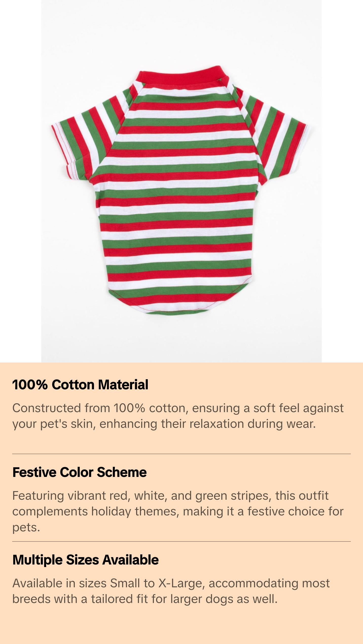Screen dimensions: 363x644
Task: Click the cotton material description paragraph
Action: click(x=177, y=416)
